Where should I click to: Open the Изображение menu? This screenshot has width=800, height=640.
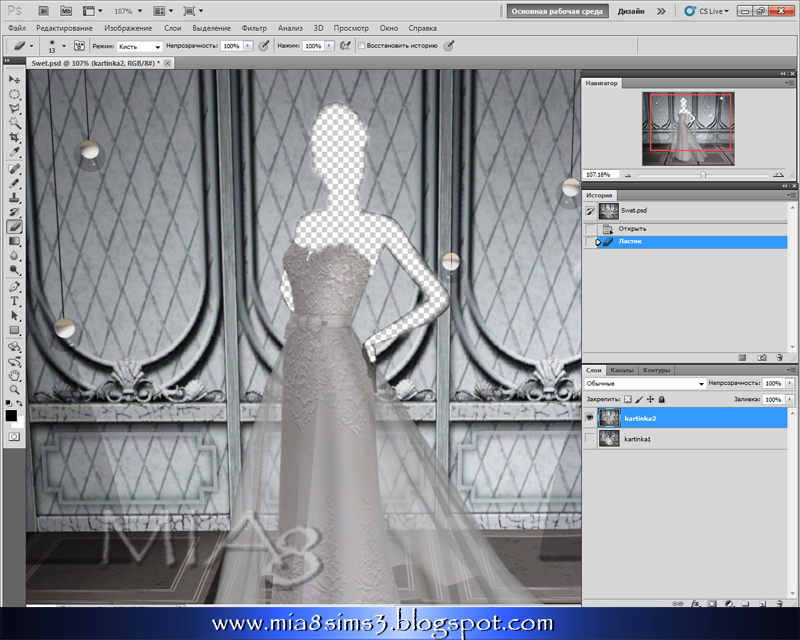(128, 29)
